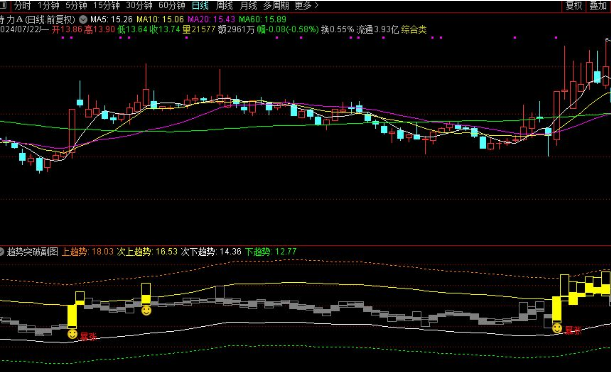Image resolution: width=611 pixels, height=372 pixels.
Task: Click the rightmost smiley signal icon
Action: tap(557, 328)
